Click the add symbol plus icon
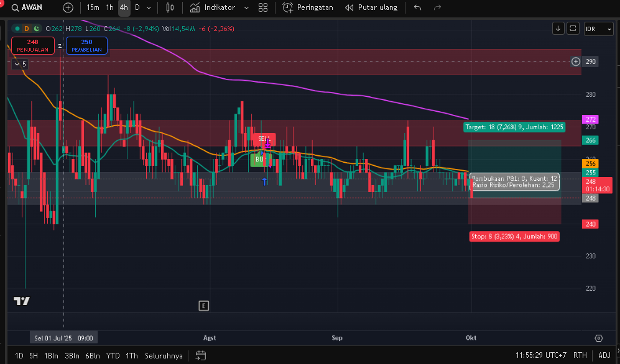Image resolution: width=620 pixels, height=364 pixels. [x=68, y=7]
